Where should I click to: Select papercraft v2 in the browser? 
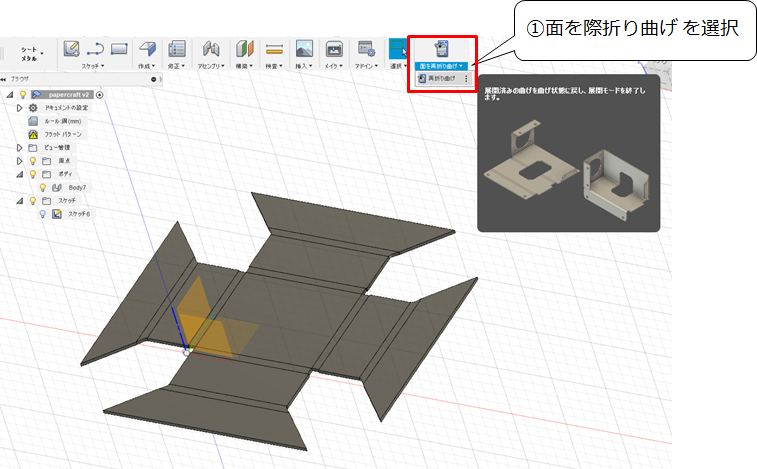point(69,95)
